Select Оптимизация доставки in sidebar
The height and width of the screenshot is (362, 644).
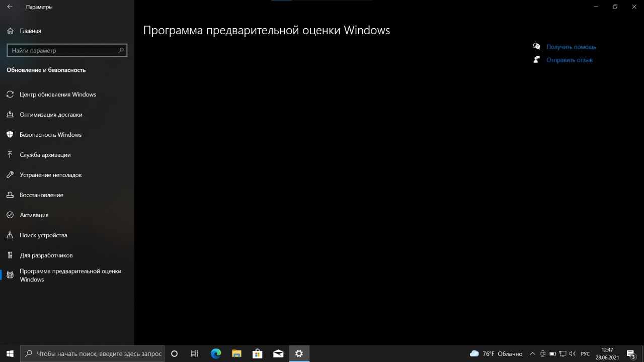pos(67,115)
